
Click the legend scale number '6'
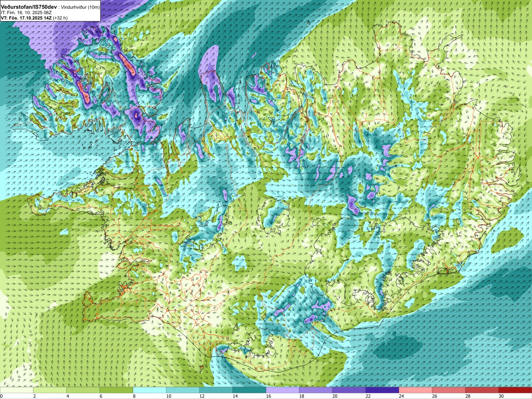tap(101, 396)
